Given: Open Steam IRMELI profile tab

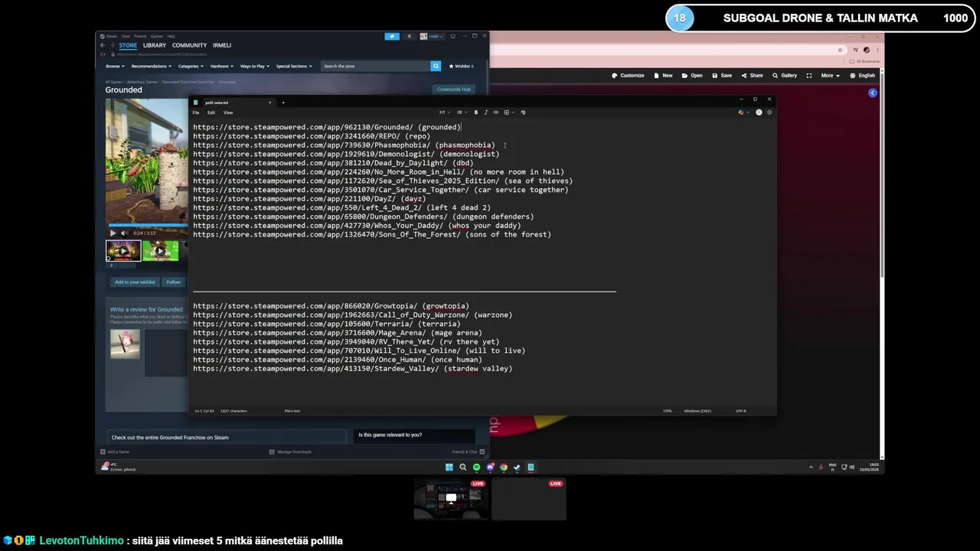Looking at the screenshot, I should pyautogui.click(x=222, y=45).
